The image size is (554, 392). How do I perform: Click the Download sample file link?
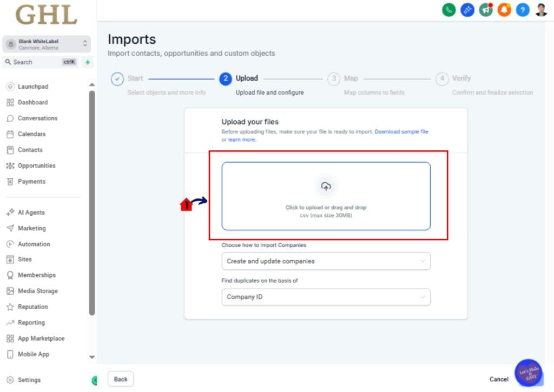pos(401,131)
